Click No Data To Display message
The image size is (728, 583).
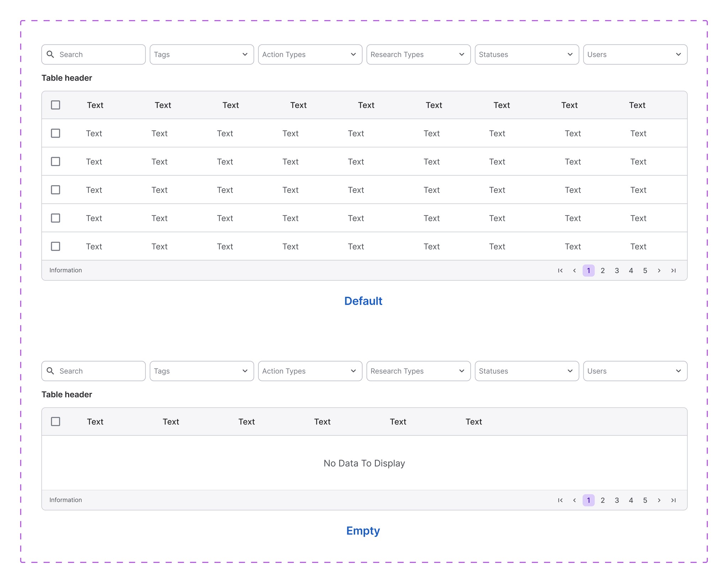[364, 463]
